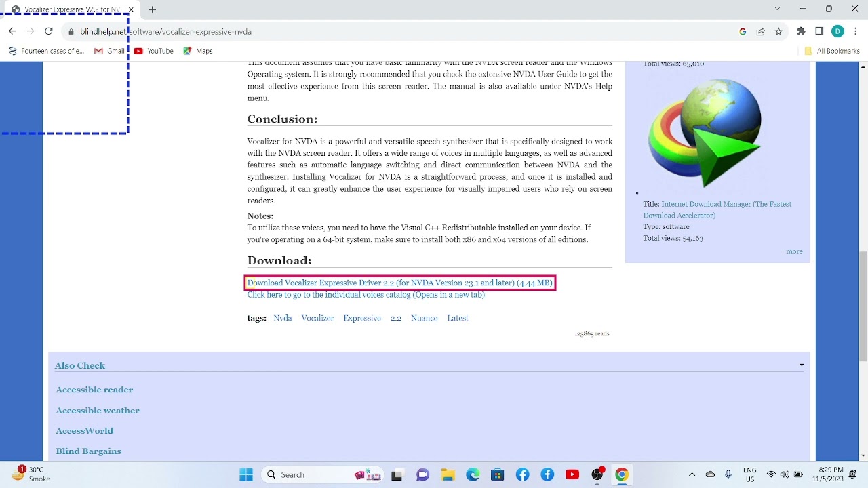Screen dimensions: 868x488
Task: Launch Microsoft Edge from the taskbar
Action: (473, 475)
